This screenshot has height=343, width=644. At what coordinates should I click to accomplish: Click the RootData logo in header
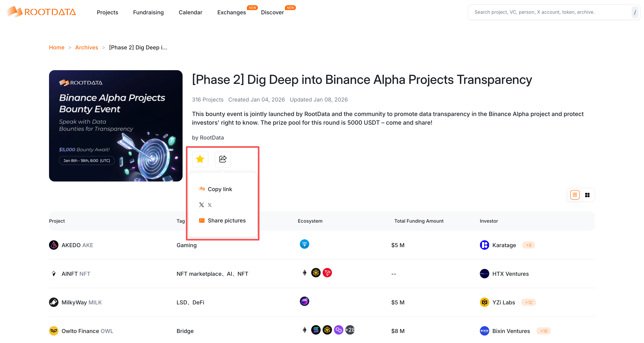(41, 12)
